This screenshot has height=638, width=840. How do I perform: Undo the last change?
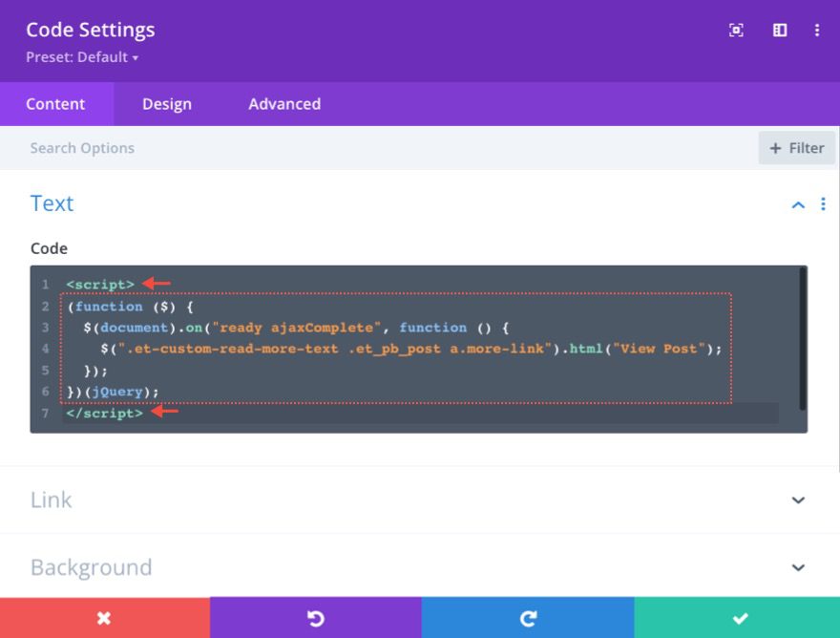[x=315, y=618]
